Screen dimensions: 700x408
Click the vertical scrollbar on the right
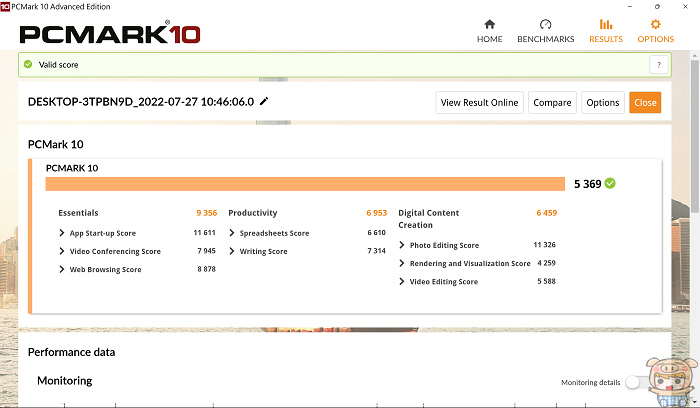point(695,134)
